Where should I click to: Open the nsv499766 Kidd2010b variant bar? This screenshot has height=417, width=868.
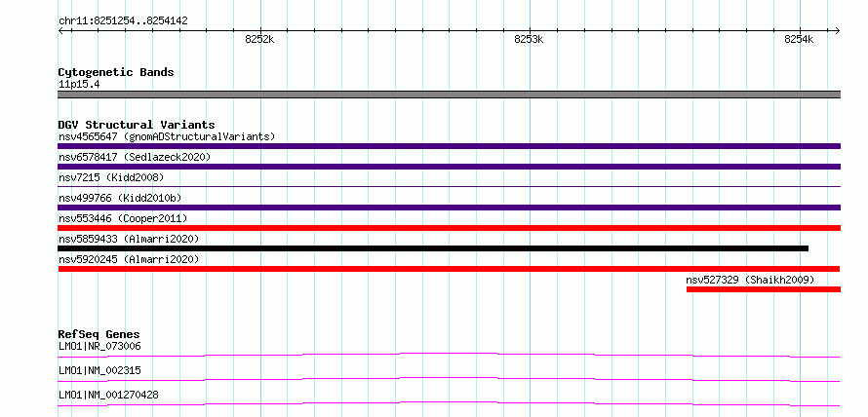[449, 208]
